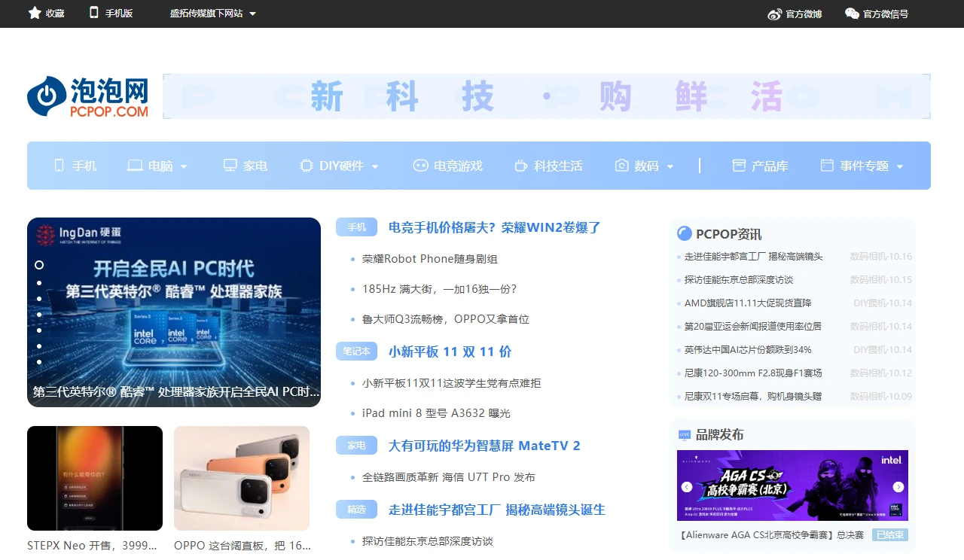The height and width of the screenshot is (560, 964).
Task: Click previous arrow on 品牌发布 carousel
Action: point(686,487)
